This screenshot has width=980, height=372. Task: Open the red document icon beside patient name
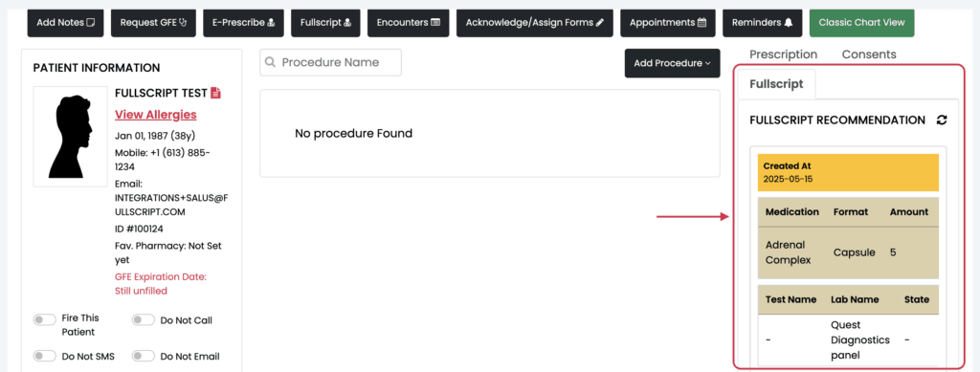215,93
